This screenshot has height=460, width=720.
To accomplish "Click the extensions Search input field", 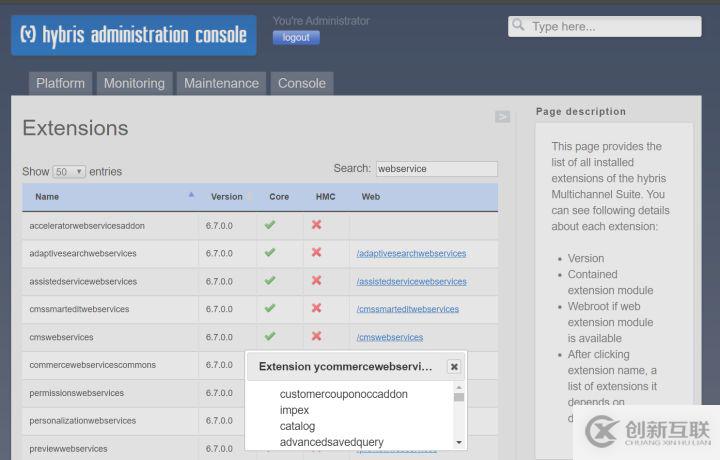I will (x=436, y=169).
